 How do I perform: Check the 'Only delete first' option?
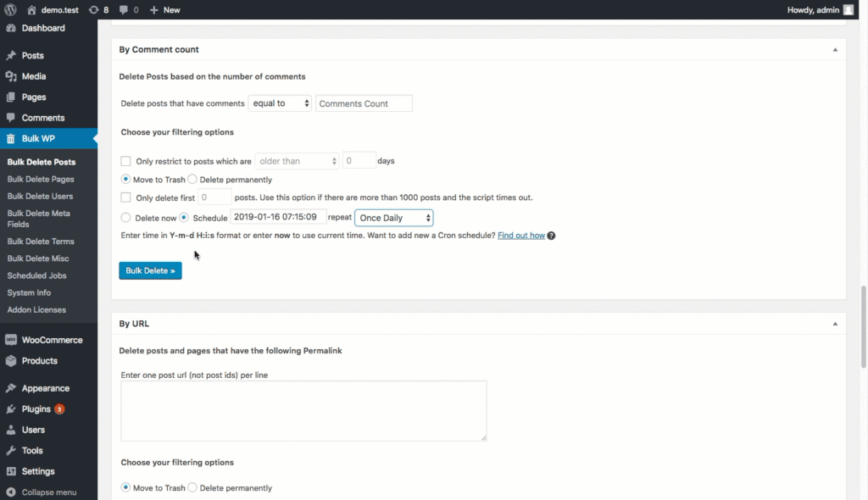125,198
